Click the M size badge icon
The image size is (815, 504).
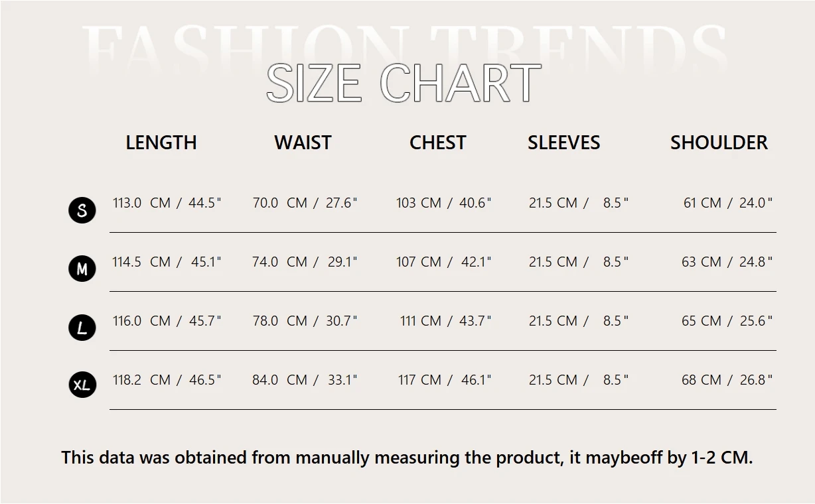point(82,269)
